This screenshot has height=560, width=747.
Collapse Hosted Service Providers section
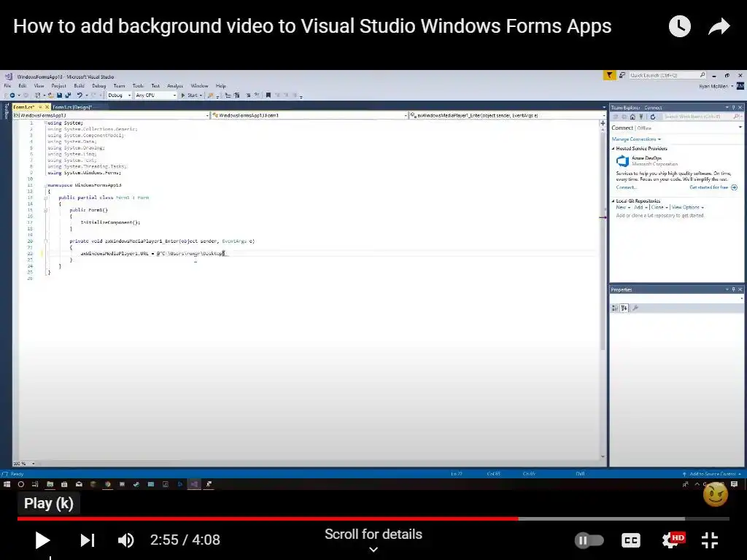point(614,149)
